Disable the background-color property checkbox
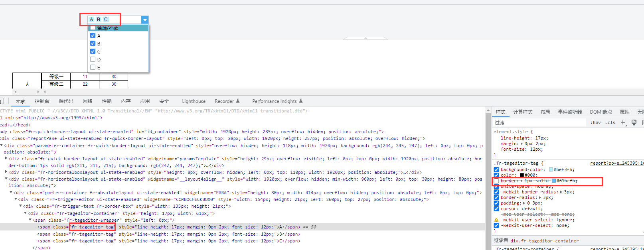The height and width of the screenshot is (250, 644). pos(496,169)
